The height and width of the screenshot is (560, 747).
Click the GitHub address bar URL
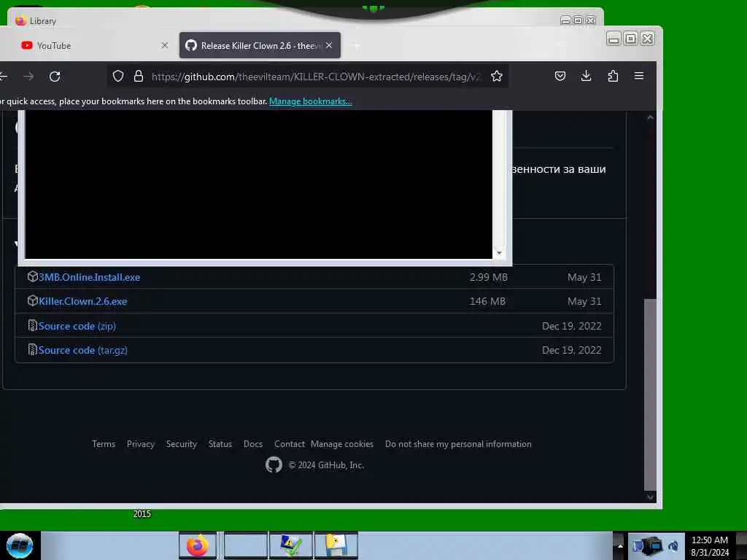[x=317, y=77]
